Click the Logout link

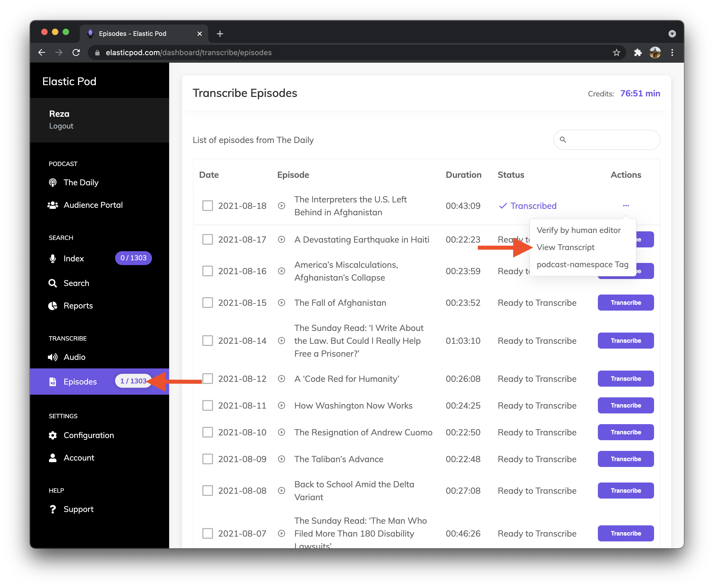click(61, 126)
